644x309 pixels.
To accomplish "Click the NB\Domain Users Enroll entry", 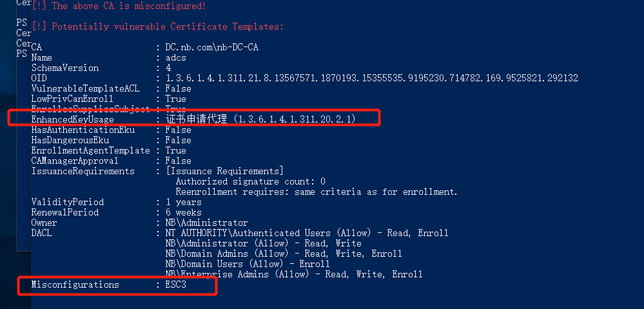I will pyautogui.click(x=248, y=264).
